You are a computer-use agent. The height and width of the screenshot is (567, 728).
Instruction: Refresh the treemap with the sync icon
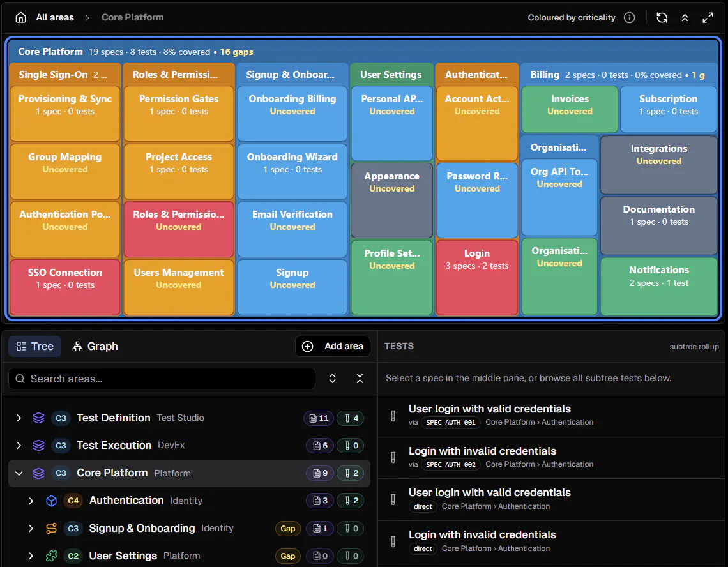pos(662,18)
